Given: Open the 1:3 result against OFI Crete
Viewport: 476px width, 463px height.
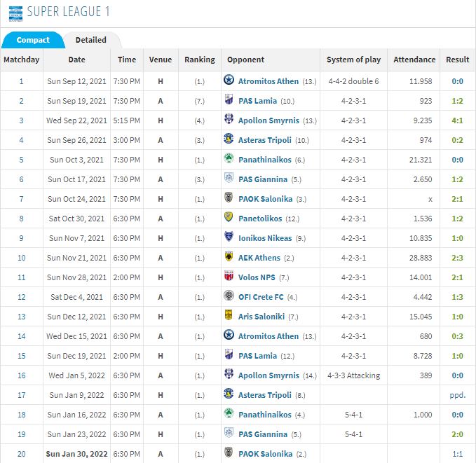Looking at the screenshot, I should pos(457,297).
